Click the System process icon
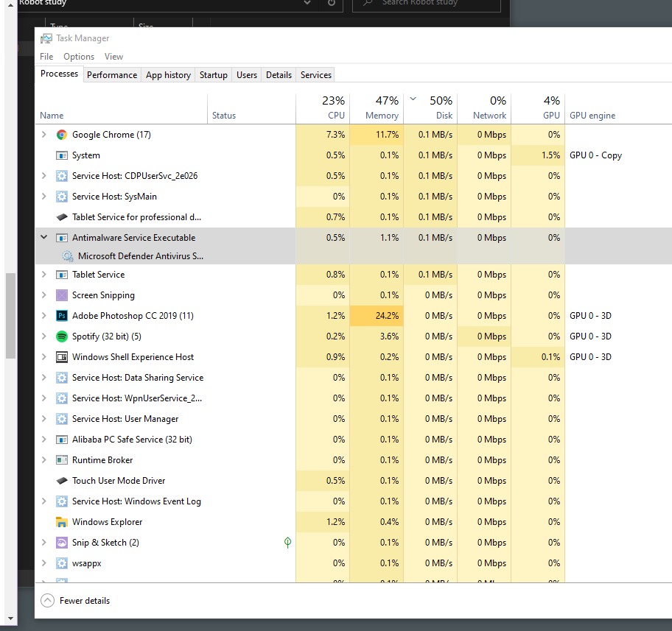 click(62, 155)
